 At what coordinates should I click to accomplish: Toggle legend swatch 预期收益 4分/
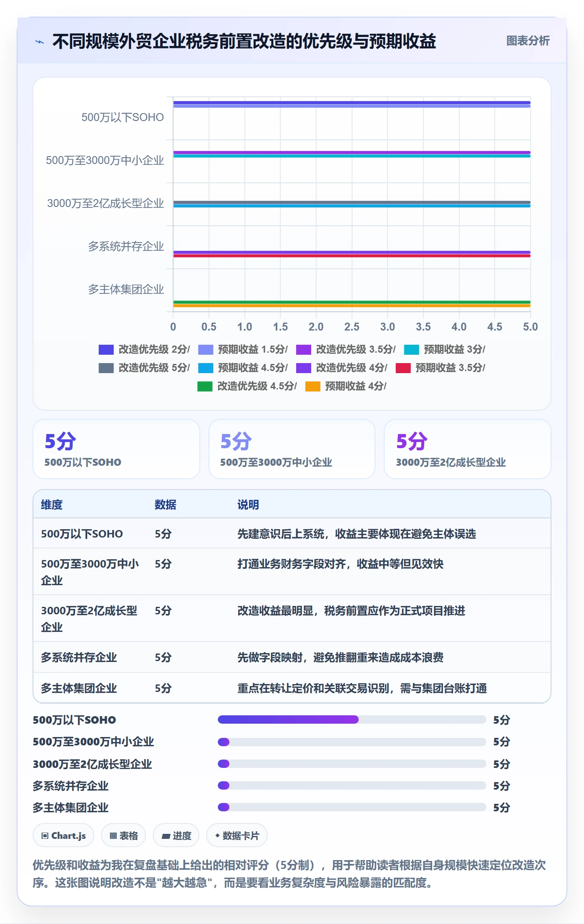point(312,386)
